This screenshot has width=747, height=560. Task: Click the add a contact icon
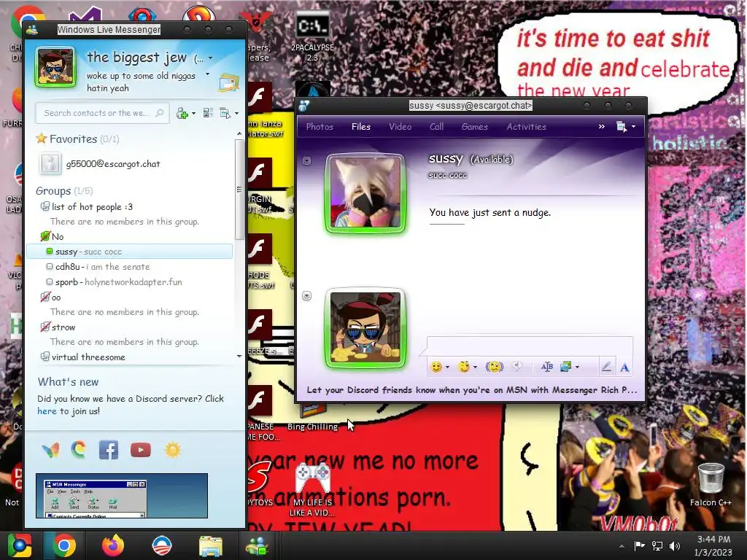pyautogui.click(x=182, y=113)
